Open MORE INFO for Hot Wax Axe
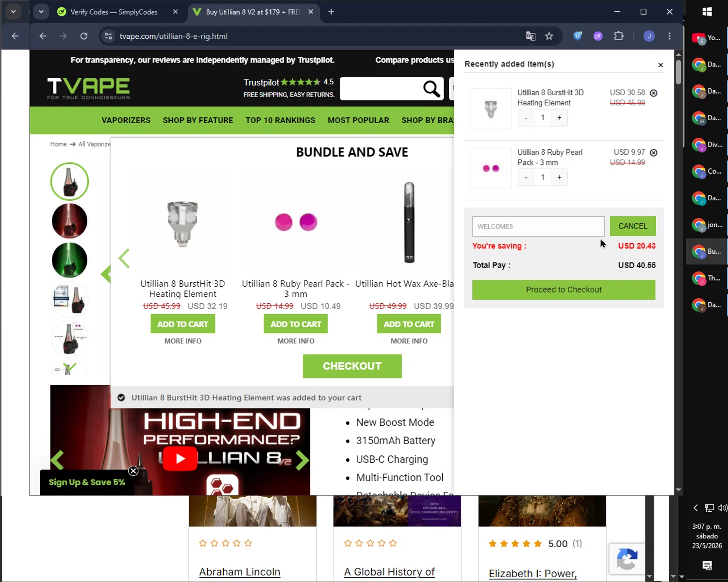This screenshot has height=582, width=728. (409, 341)
